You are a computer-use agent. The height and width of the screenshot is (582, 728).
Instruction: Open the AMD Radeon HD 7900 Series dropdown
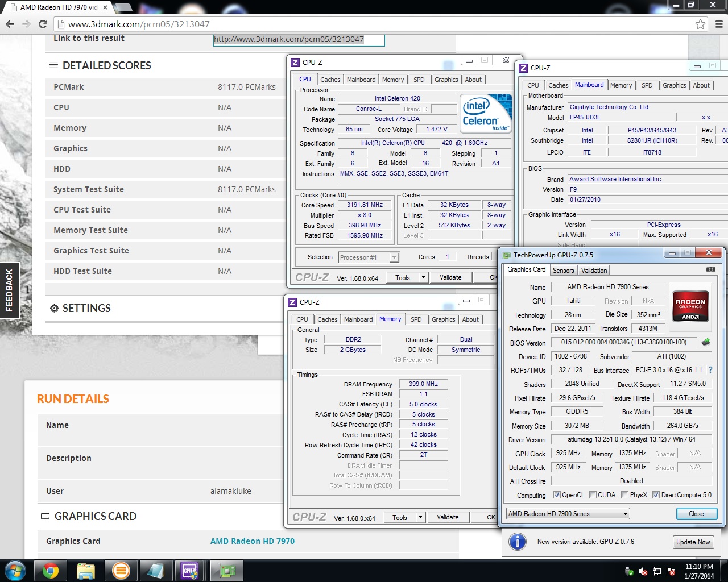[x=568, y=514]
